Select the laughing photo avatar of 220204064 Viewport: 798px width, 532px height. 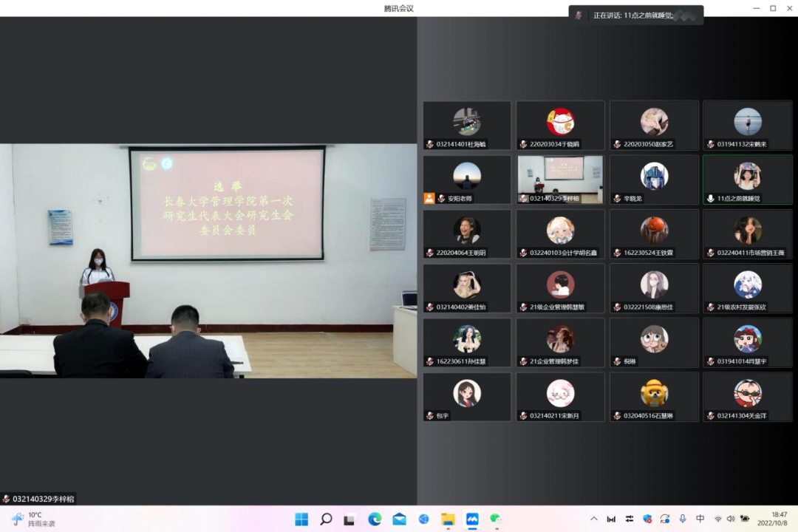[467, 230]
